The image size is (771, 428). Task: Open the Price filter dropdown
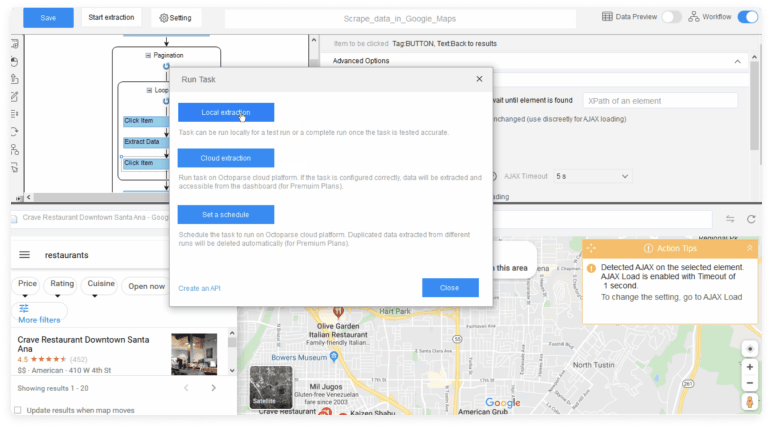pos(26,286)
